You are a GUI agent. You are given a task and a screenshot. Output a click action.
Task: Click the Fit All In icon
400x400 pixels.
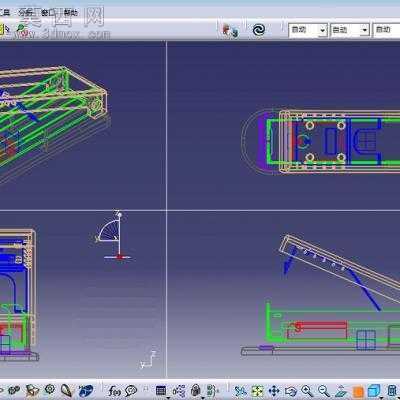(257, 391)
